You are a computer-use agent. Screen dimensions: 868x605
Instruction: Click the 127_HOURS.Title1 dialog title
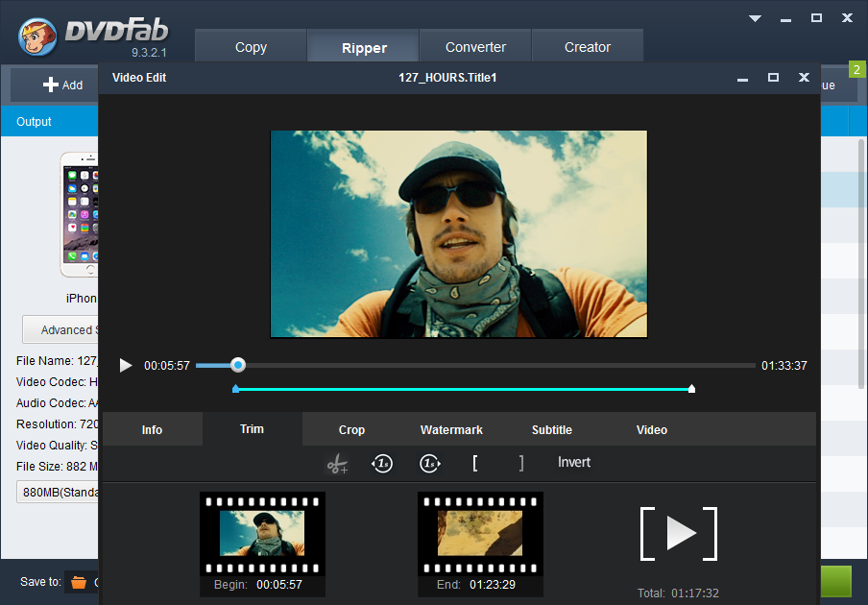(x=447, y=78)
